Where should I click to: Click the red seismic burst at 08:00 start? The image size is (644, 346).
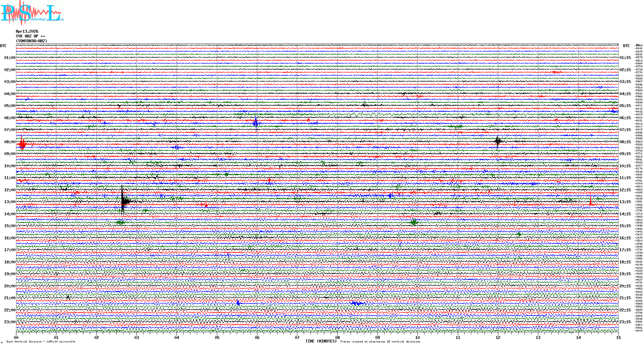[x=22, y=144]
